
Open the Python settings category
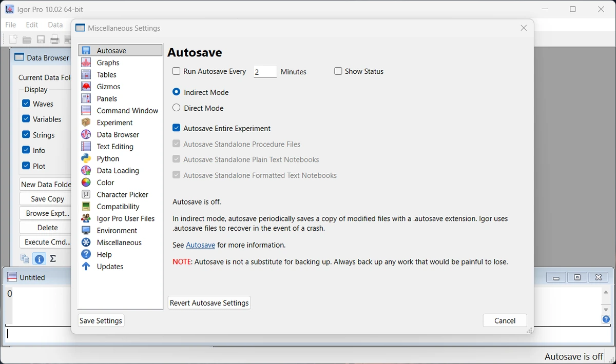tap(120, 158)
